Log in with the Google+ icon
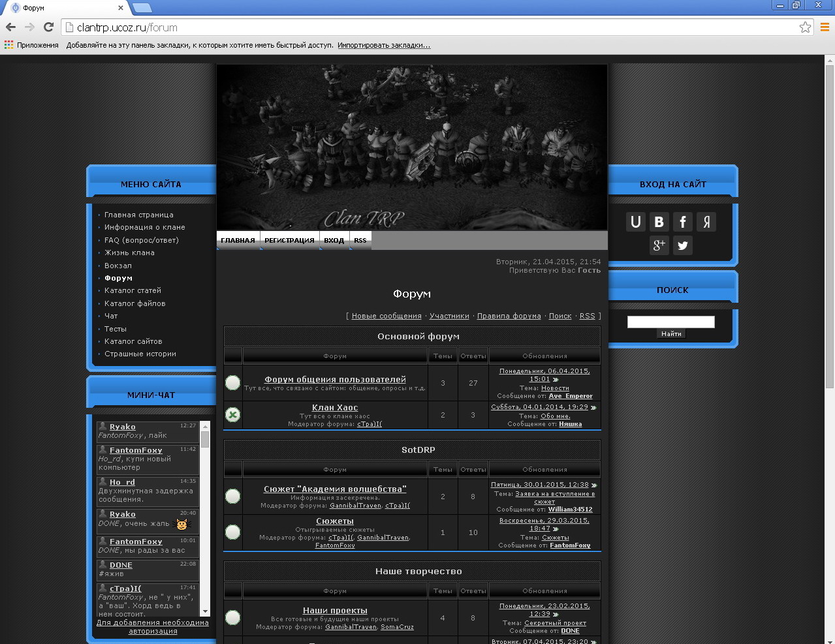Screen dimensions: 835x644 coord(659,245)
